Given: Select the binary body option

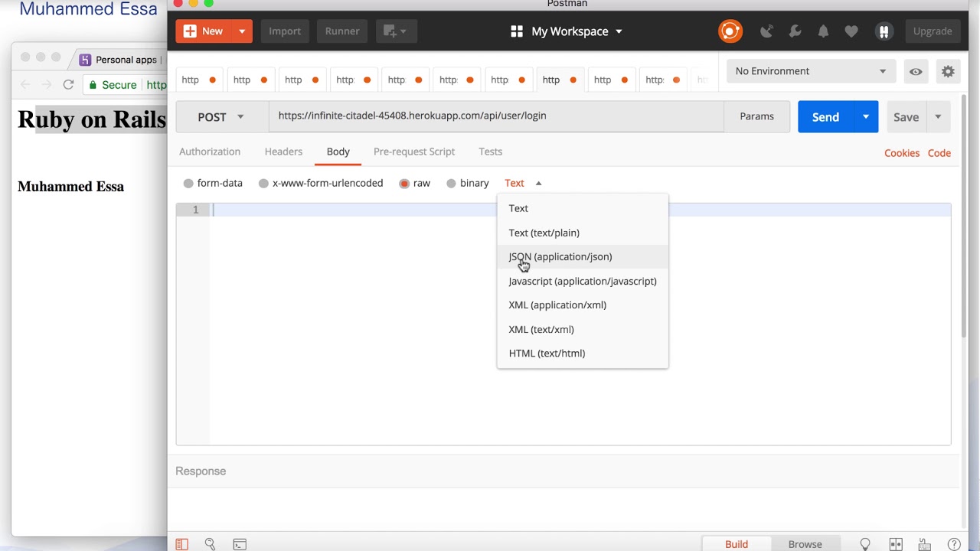Looking at the screenshot, I should pyautogui.click(x=451, y=184).
